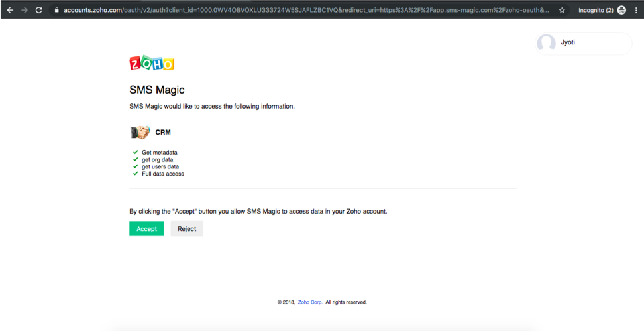
Task: Click the CRM handshake icon
Action: (x=140, y=132)
